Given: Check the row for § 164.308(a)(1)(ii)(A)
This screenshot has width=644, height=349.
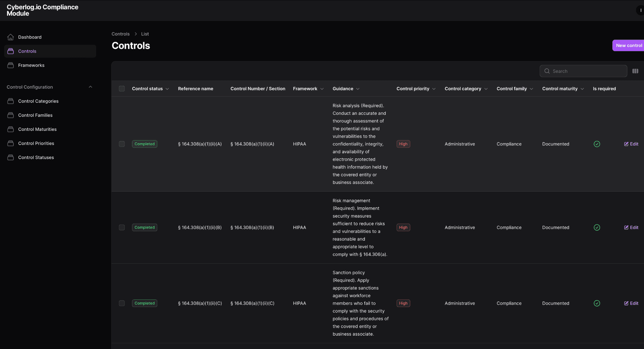Looking at the screenshot, I should [x=121, y=144].
